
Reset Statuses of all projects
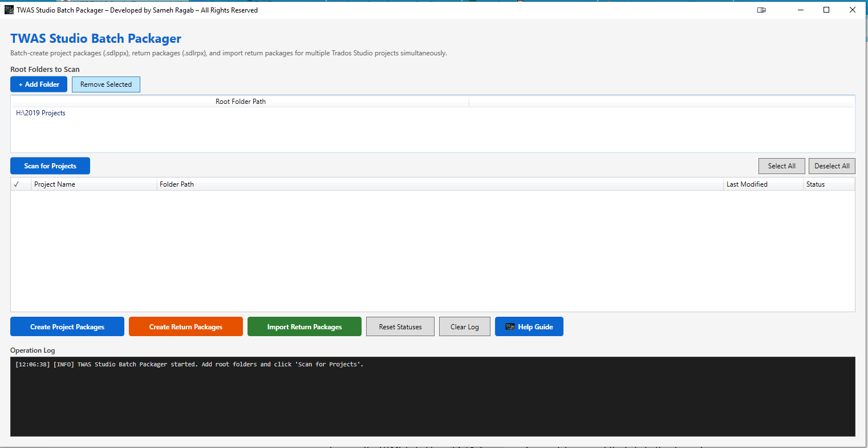pos(400,326)
